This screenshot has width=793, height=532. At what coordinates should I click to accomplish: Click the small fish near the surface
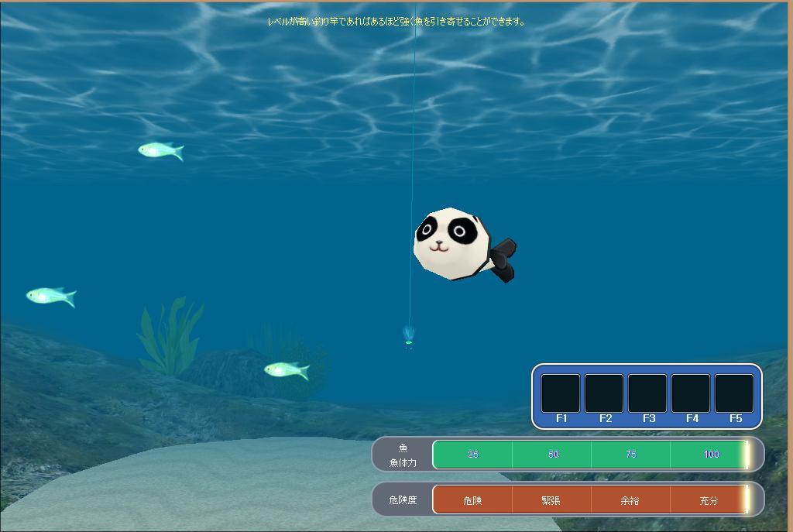click(x=161, y=150)
